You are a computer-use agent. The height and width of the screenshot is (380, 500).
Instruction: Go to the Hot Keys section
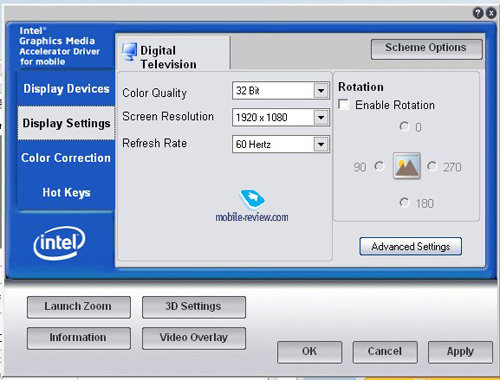(66, 192)
